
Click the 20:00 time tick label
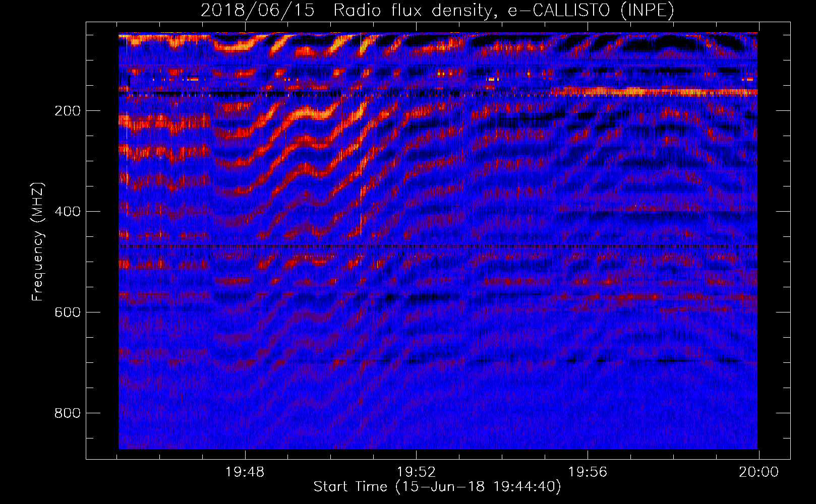(x=759, y=472)
